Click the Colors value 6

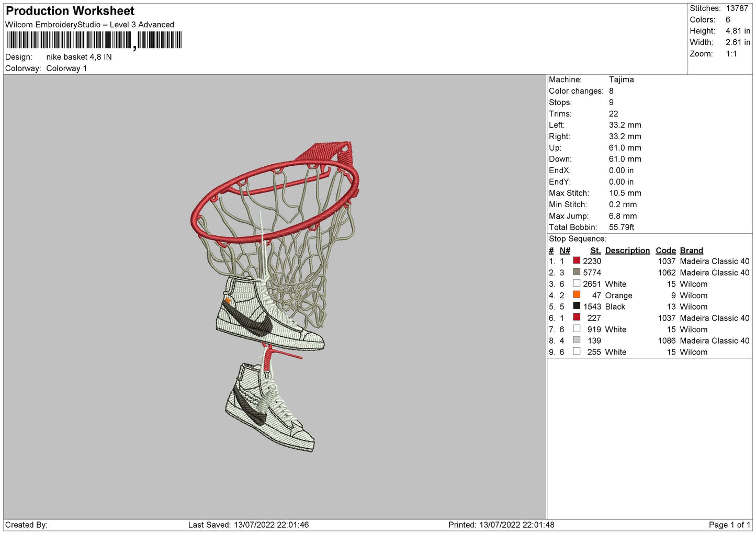coord(728,20)
